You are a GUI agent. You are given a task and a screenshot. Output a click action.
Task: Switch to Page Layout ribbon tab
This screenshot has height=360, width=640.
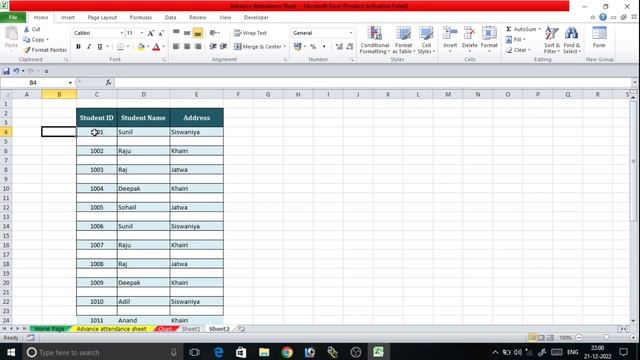click(x=102, y=18)
